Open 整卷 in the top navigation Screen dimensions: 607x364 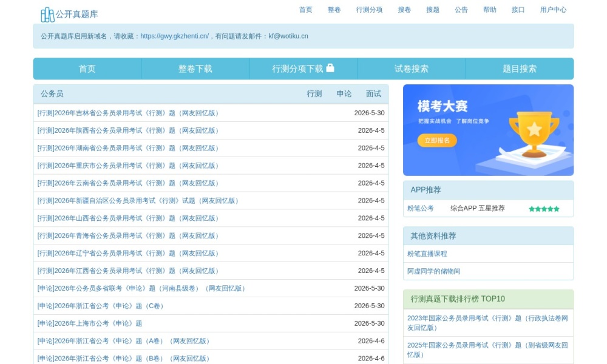coord(334,10)
